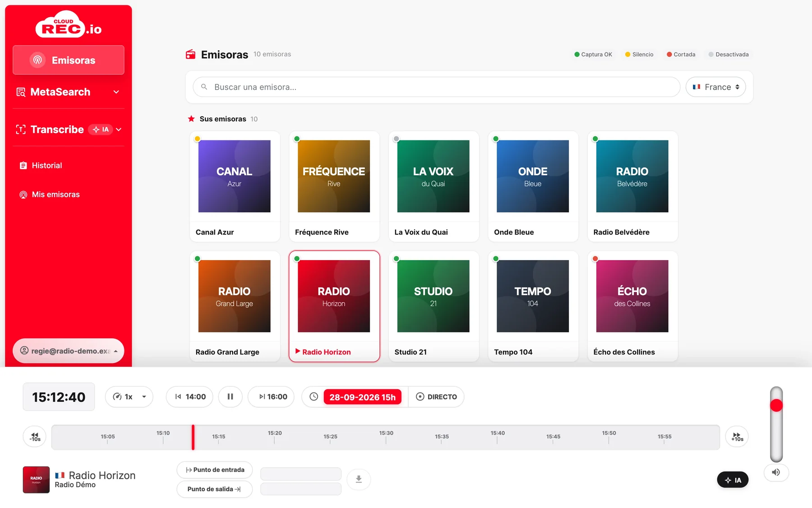Jump back to 14:00 hour
Viewport: 812px width, 508px height.
click(x=189, y=397)
